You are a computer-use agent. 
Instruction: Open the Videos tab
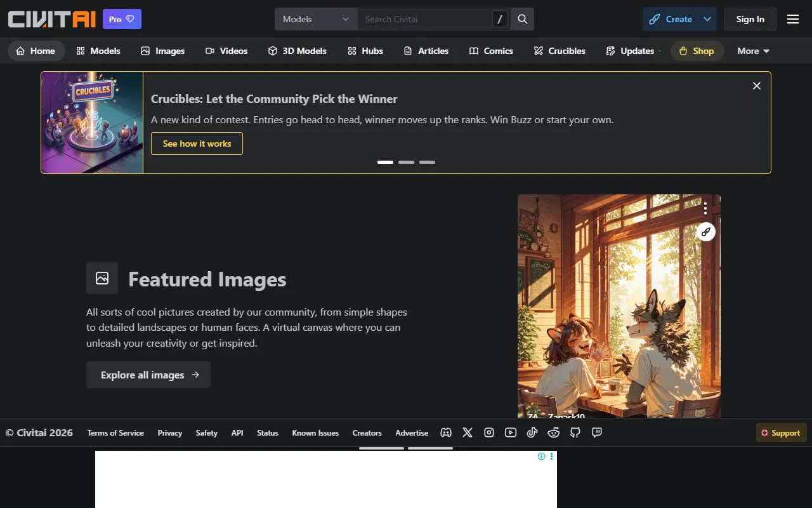point(226,51)
